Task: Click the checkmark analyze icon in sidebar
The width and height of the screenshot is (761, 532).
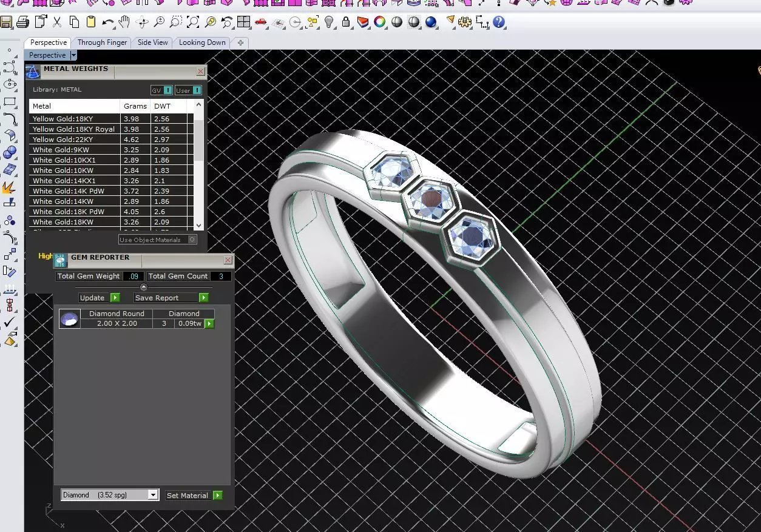Action: (x=10, y=323)
